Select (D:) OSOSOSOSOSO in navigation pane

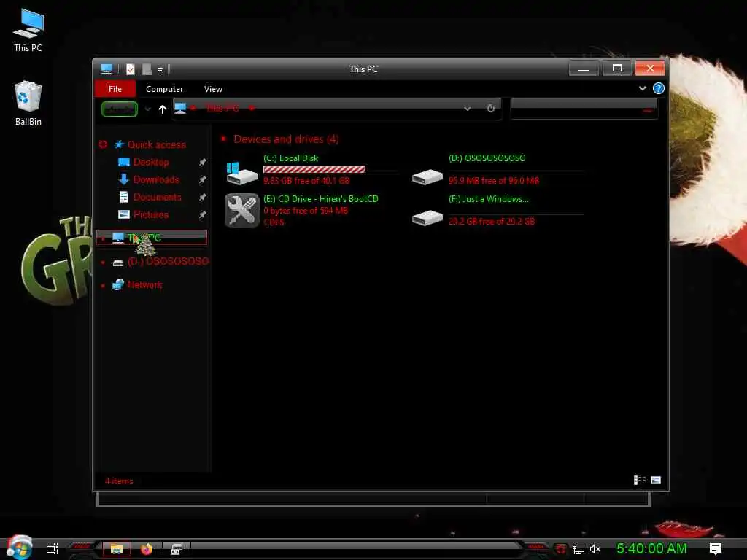(x=169, y=262)
